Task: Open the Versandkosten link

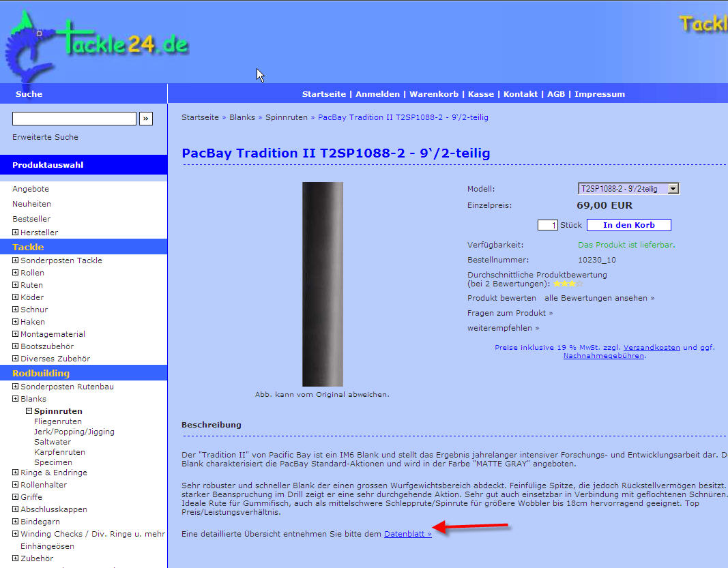Action: [x=652, y=347]
